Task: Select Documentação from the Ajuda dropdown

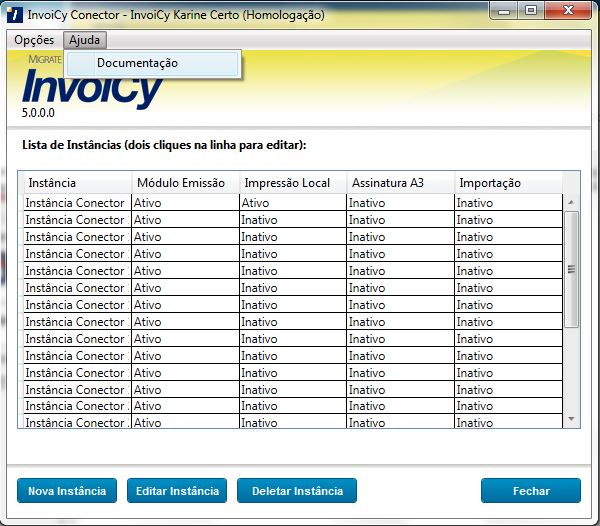Action: click(x=137, y=63)
